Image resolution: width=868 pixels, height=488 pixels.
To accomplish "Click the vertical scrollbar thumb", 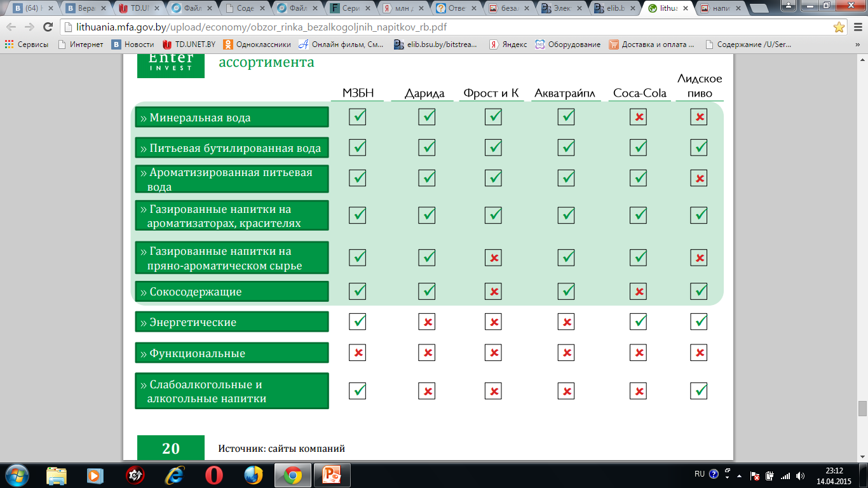I will [x=862, y=408].
